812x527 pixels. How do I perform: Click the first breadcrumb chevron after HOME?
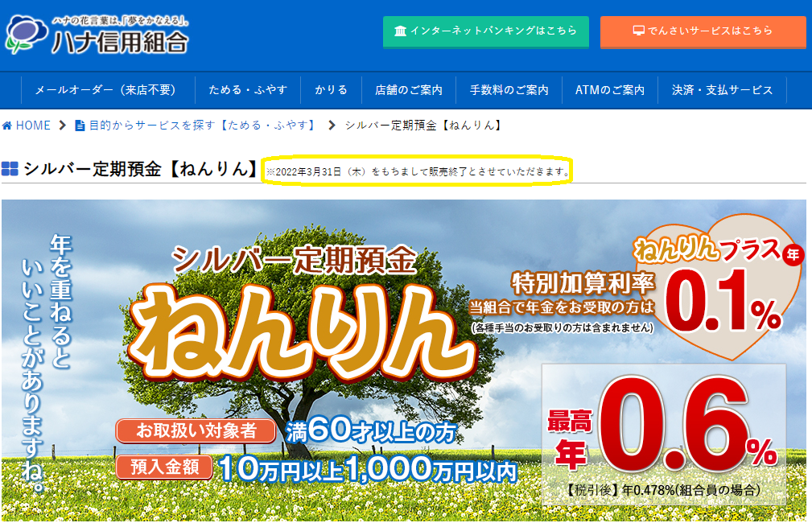point(62,126)
